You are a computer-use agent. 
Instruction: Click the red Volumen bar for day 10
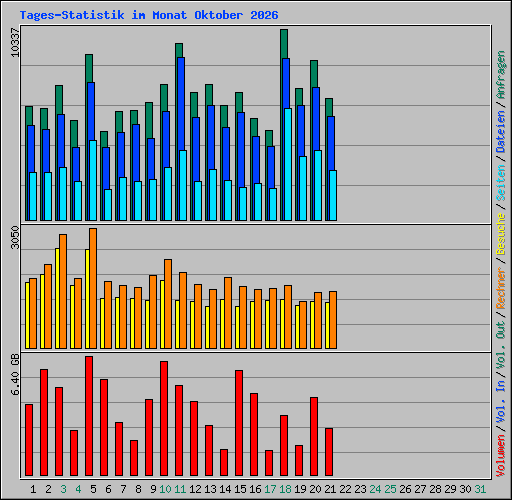coord(164,418)
